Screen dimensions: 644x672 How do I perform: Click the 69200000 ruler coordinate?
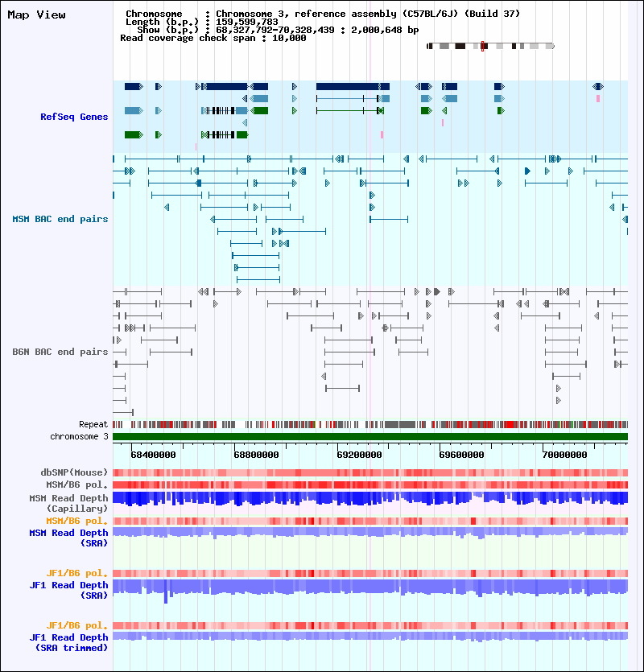click(359, 455)
